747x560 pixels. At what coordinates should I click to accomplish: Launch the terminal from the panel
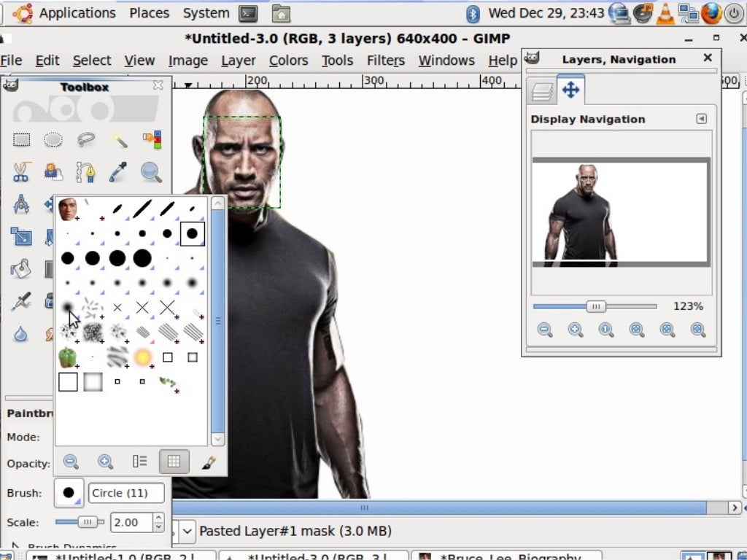tap(248, 14)
